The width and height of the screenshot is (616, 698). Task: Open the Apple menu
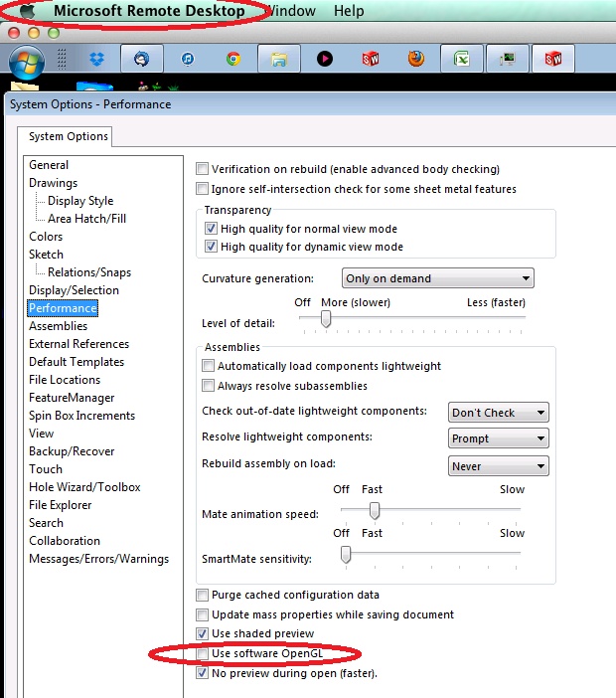(x=28, y=11)
